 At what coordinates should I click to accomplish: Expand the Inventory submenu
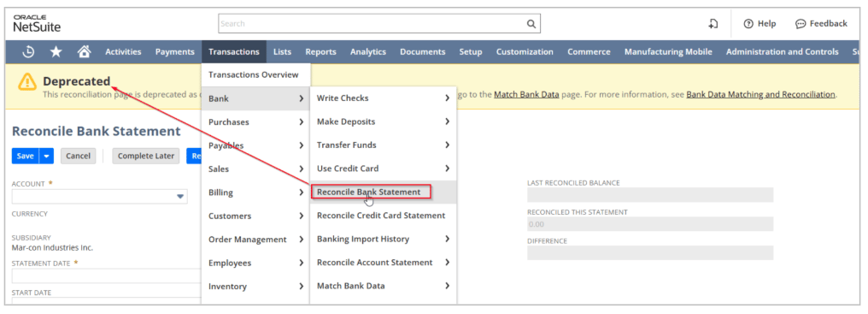[x=255, y=287]
